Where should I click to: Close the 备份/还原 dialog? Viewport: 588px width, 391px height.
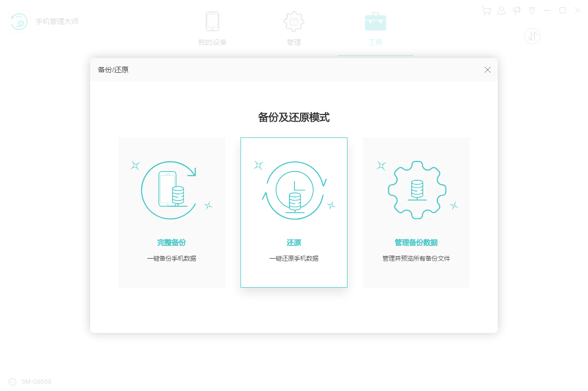[488, 70]
